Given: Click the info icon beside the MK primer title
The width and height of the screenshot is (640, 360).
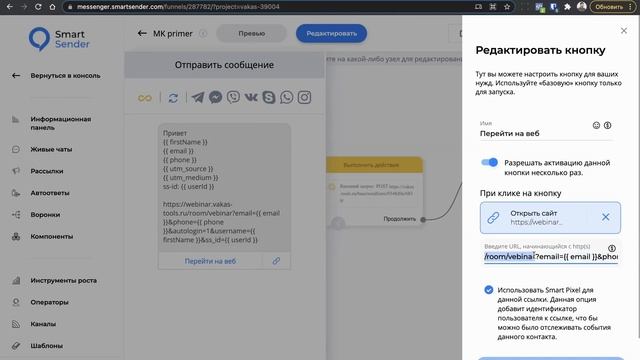Looking at the screenshot, I should coord(203,34).
